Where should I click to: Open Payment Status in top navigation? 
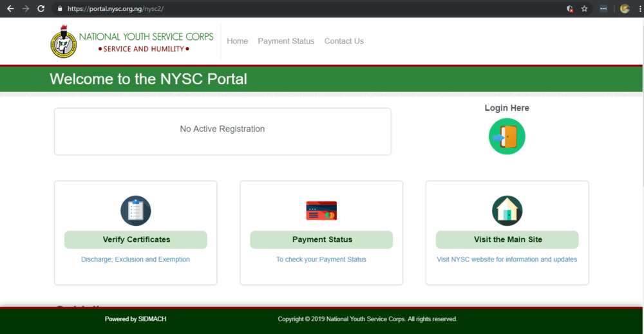click(286, 41)
